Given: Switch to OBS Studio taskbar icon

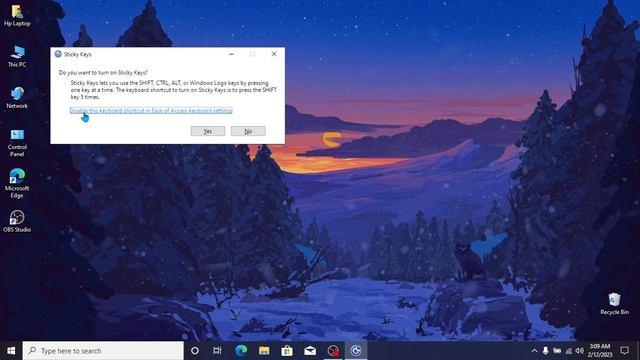Looking at the screenshot, I should click(333, 351).
